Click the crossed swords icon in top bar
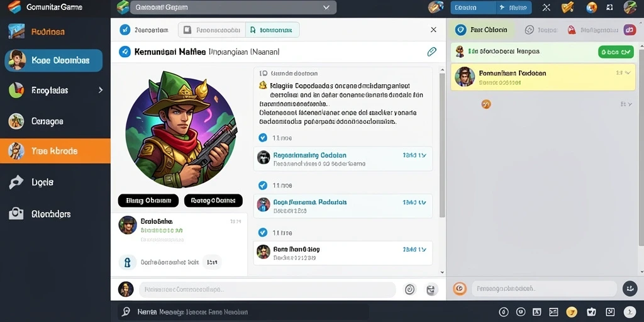The height and width of the screenshot is (322, 644). point(547,8)
